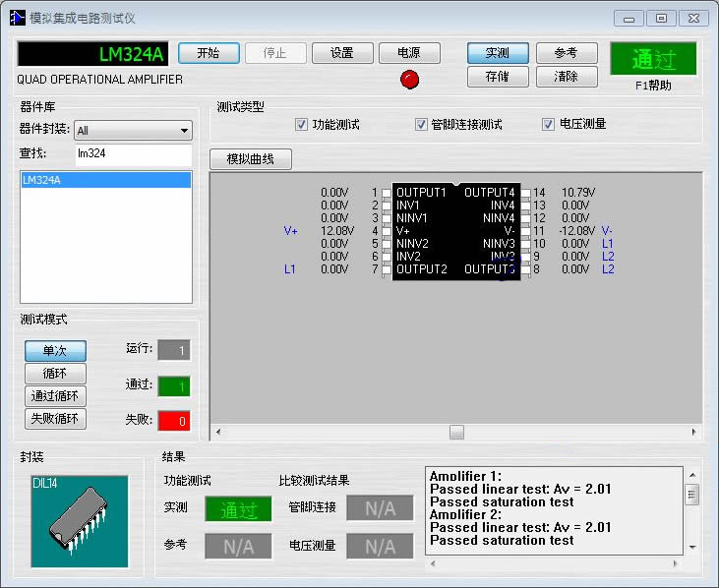Click the horizontal scrollbar thumb under the pinout
719x588 pixels.
[x=456, y=432]
